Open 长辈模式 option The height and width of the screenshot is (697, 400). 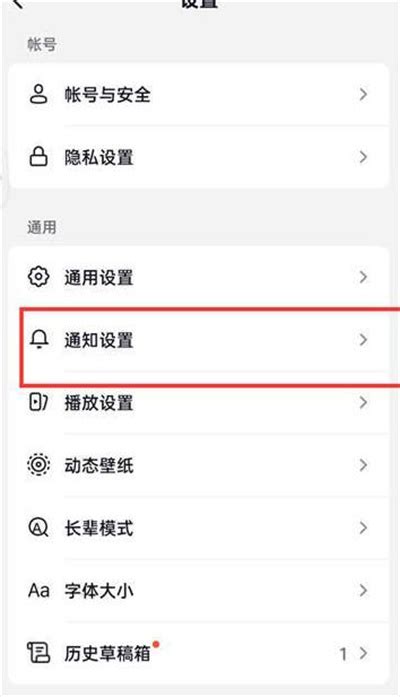coord(199,528)
